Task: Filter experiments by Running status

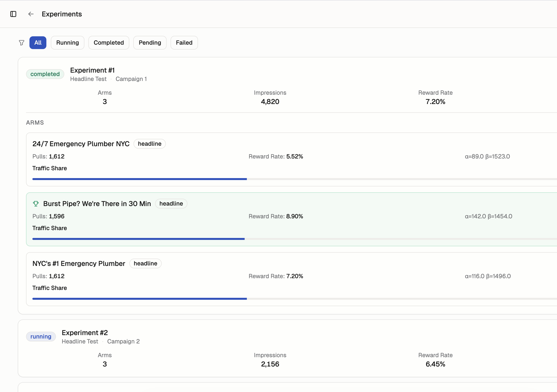Action: click(67, 42)
